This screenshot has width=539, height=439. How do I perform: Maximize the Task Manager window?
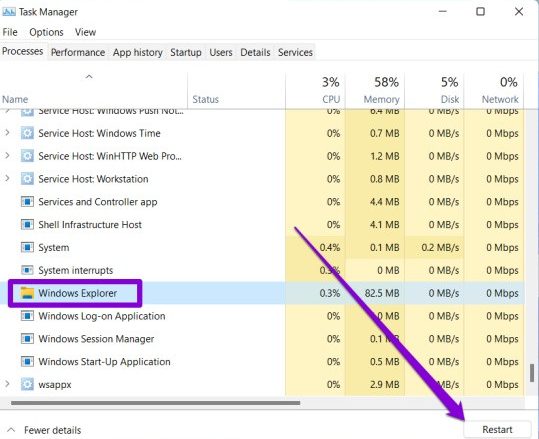point(480,12)
